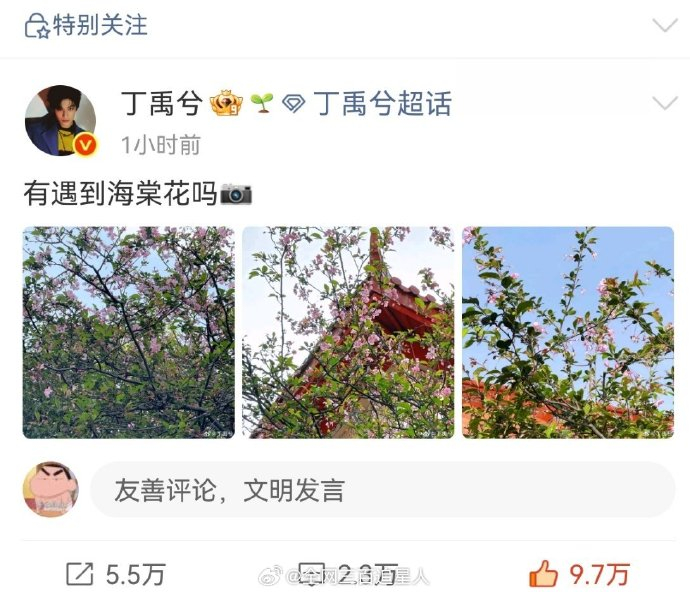Open the middle photo with red roof
Viewport: 690px width, 592px height.
[348, 332]
